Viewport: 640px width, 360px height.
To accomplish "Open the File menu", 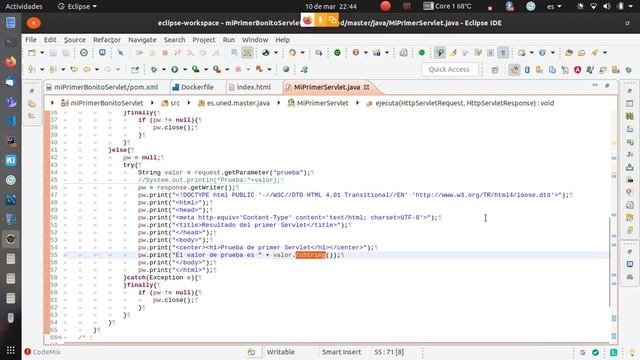I will [31, 40].
